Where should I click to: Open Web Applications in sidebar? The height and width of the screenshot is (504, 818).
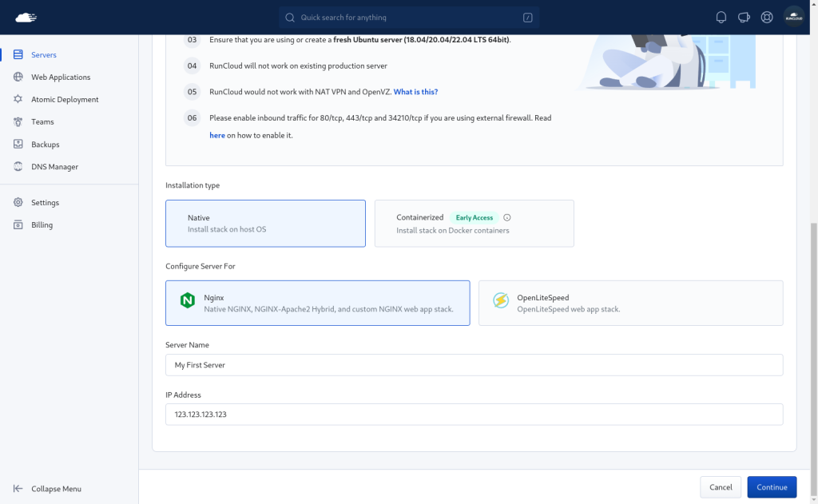tap(61, 77)
